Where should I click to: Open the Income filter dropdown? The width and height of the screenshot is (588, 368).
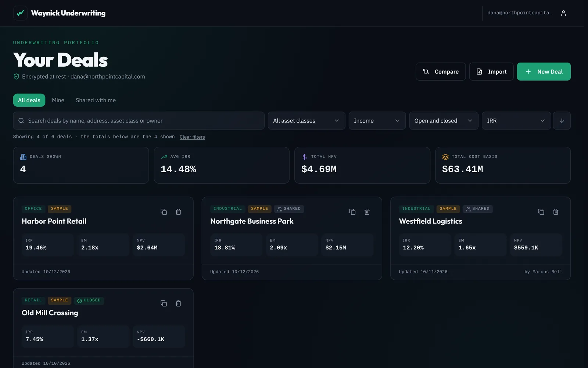[377, 121]
